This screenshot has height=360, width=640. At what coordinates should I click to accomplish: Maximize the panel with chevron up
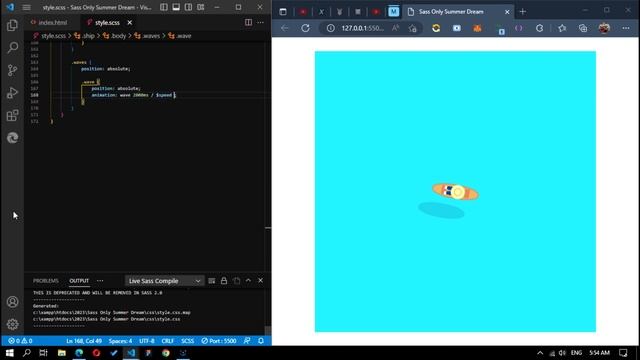[248, 281]
